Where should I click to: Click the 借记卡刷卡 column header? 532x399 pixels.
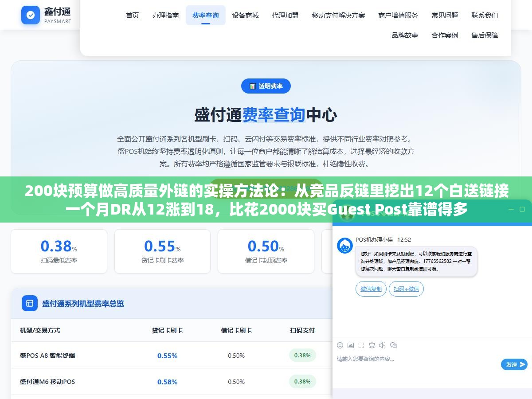(x=236, y=330)
